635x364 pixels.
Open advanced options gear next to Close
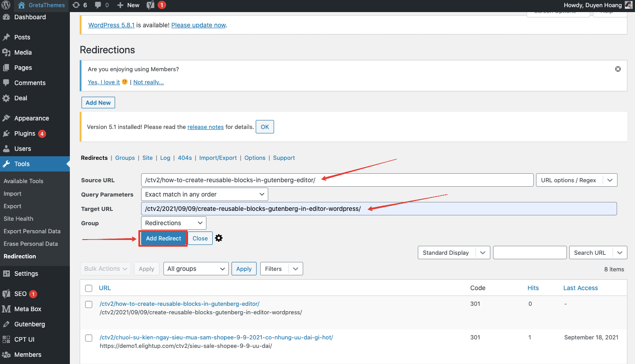point(219,238)
